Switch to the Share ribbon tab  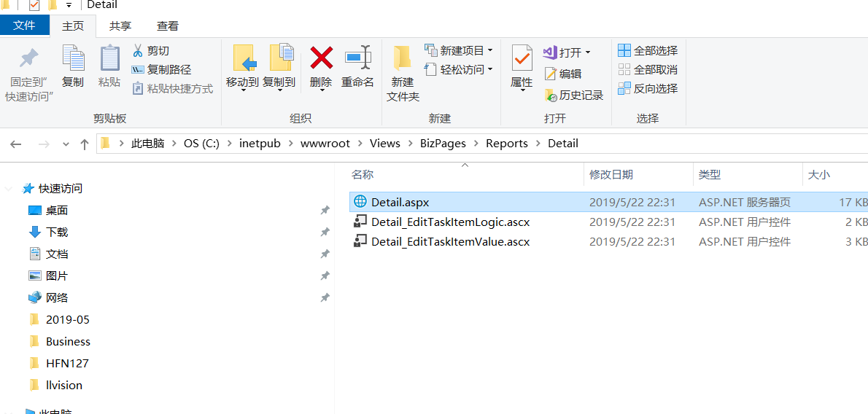[120, 26]
